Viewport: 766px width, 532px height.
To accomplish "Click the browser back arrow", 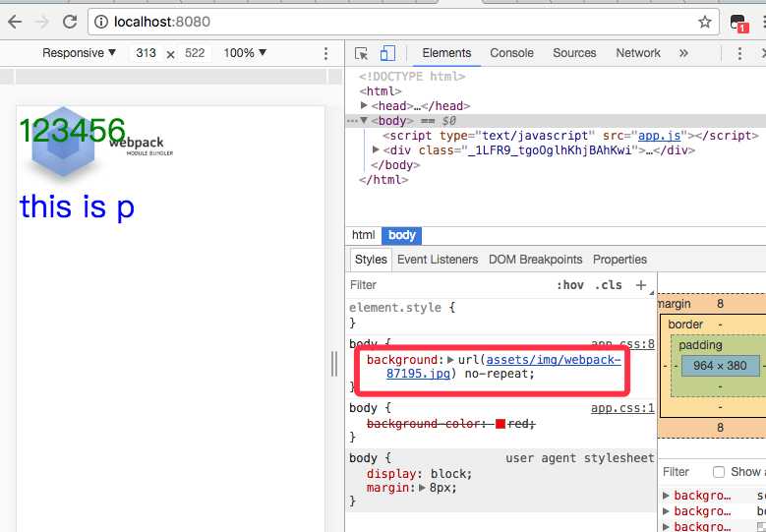I will coord(15,22).
